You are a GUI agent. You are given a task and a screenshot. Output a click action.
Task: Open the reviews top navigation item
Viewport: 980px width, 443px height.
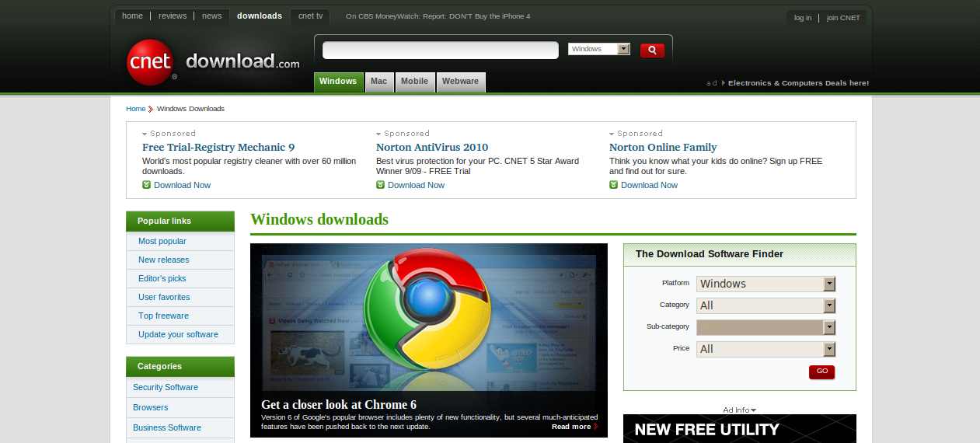pyautogui.click(x=173, y=16)
